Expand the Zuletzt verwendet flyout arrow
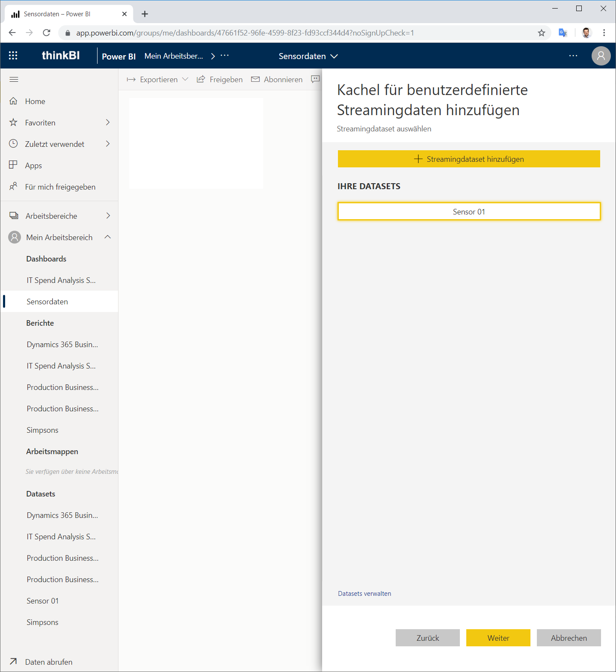The height and width of the screenshot is (672, 616). (108, 144)
